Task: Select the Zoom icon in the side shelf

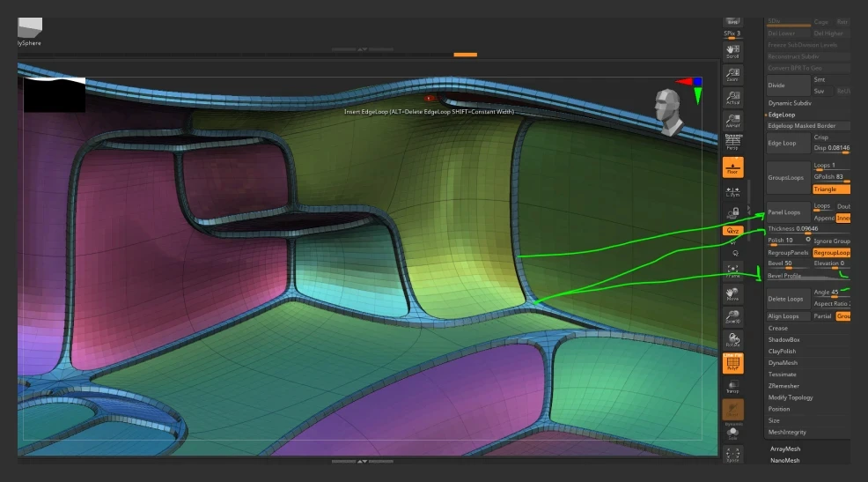Action: [732, 75]
